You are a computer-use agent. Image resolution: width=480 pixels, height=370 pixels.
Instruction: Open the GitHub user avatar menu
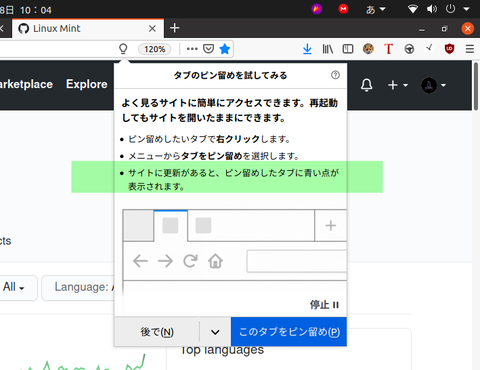433,85
